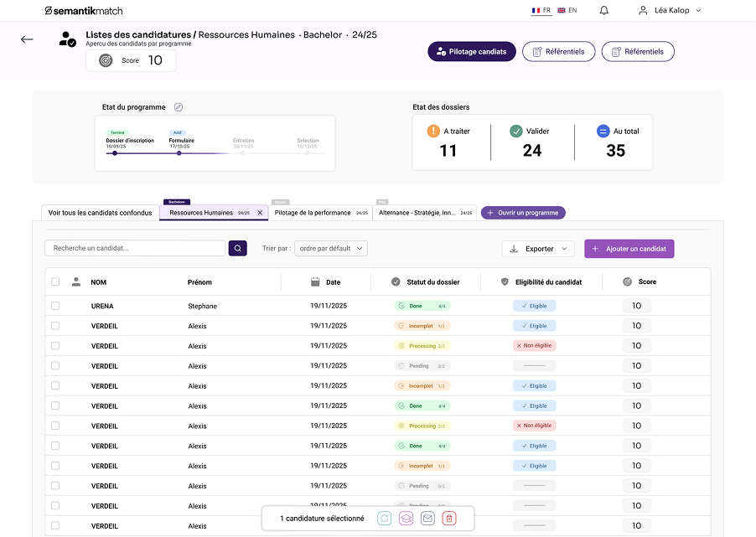756x537 pixels.
Task: Click the back arrow near Listes des candidatures
Action: point(26,39)
